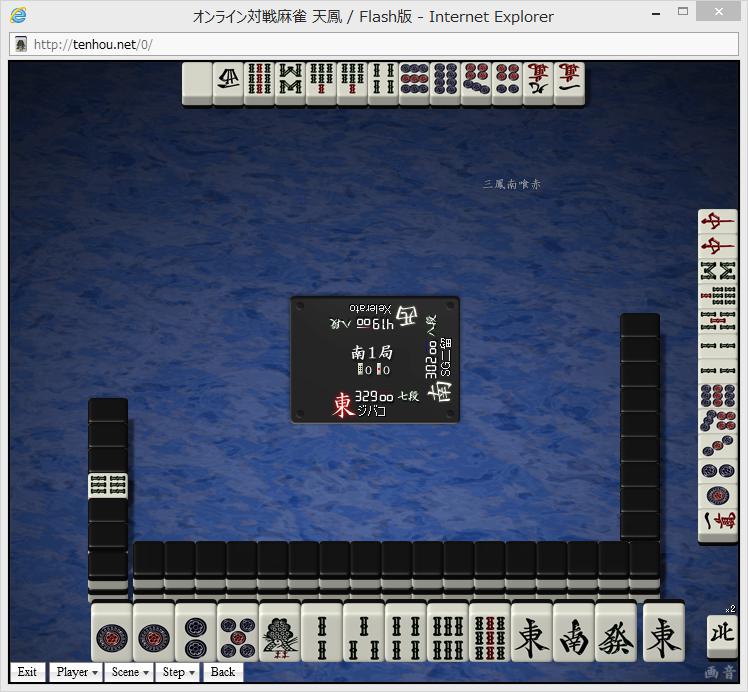Select the freshly drawn East tile set apart
Screen dimensions: 748x692
pyautogui.click(x=664, y=632)
